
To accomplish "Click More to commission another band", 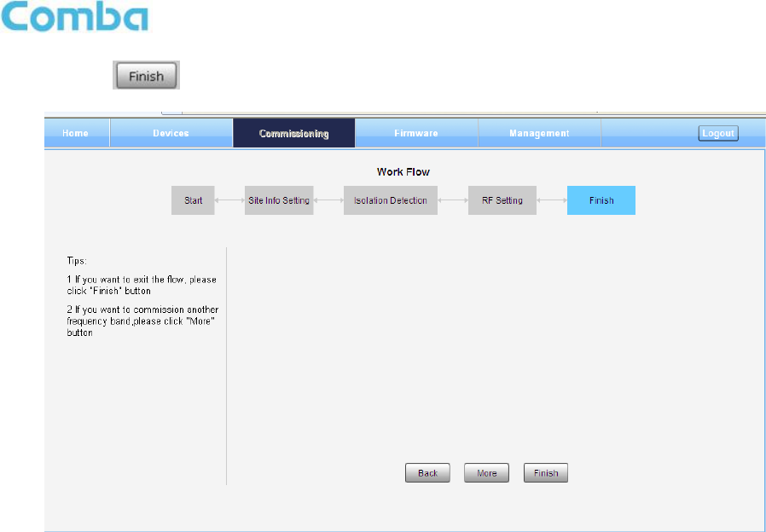I will point(486,473).
